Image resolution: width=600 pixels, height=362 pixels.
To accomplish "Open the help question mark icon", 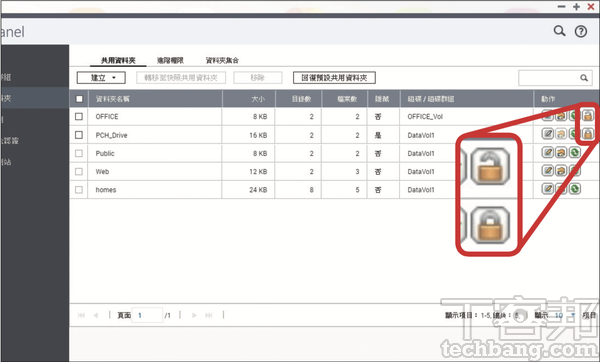I will point(581,31).
